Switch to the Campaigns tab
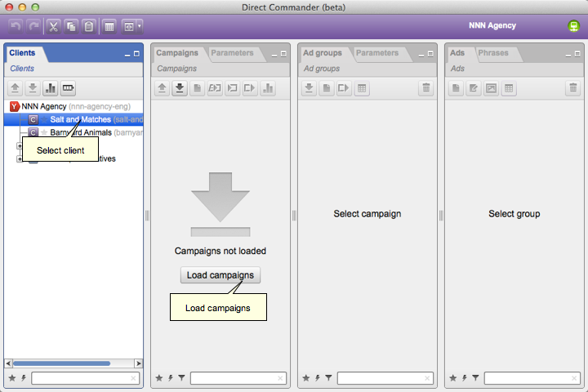The width and height of the screenshot is (588, 392). (x=177, y=53)
